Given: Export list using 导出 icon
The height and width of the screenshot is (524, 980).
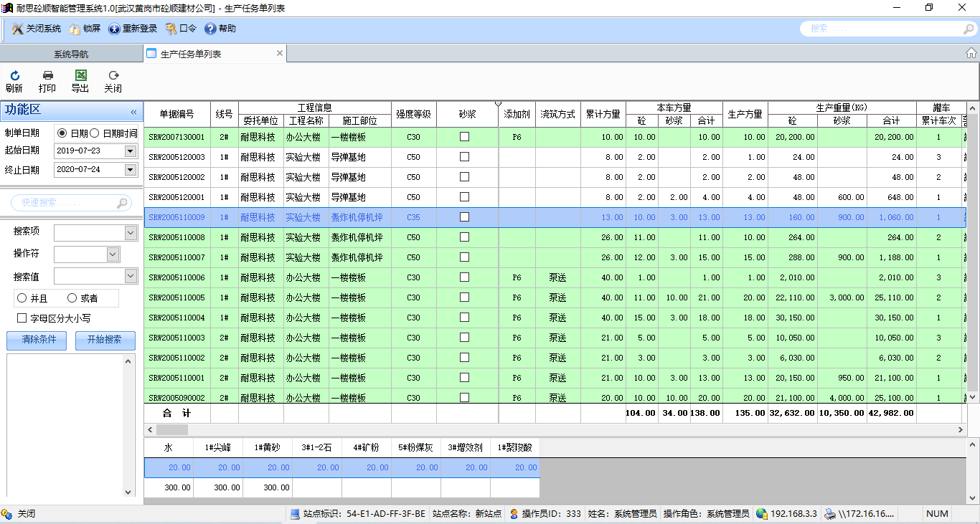Looking at the screenshot, I should point(80,76).
